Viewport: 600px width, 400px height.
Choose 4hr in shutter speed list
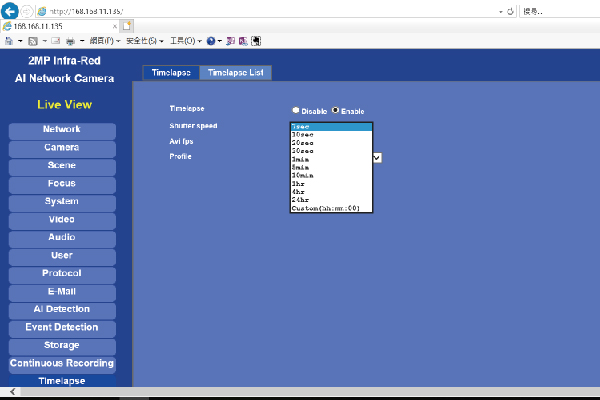[331, 192]
